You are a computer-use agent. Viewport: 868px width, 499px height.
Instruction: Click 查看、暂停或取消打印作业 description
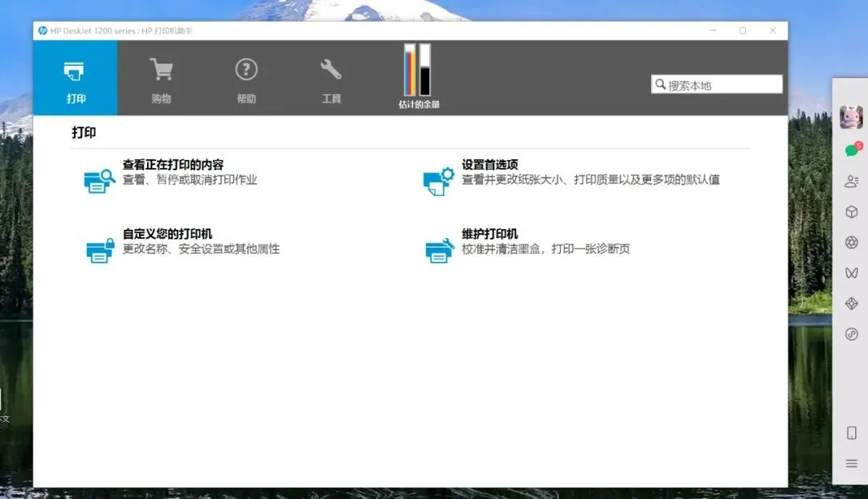(190, 180)
